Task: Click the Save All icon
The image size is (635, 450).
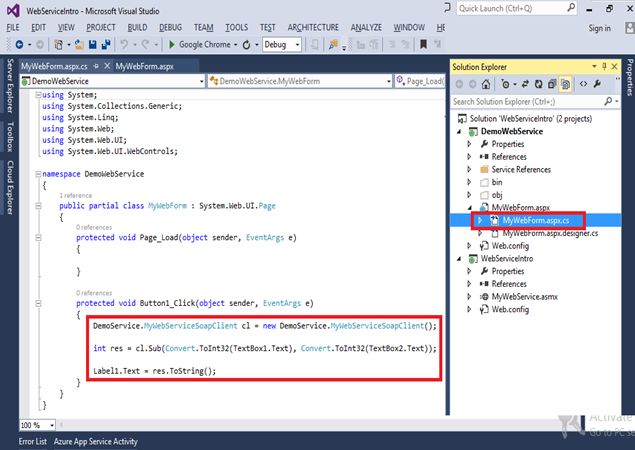Action: (x=106, y=45)
